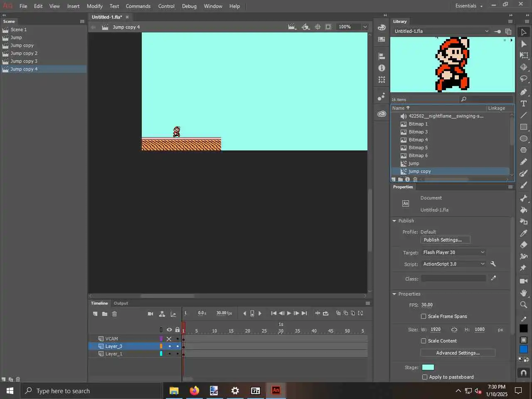Viewport: 532px width, 399px height.
Task: Open the Info panel icon
Action: click(x=382, y=68)
